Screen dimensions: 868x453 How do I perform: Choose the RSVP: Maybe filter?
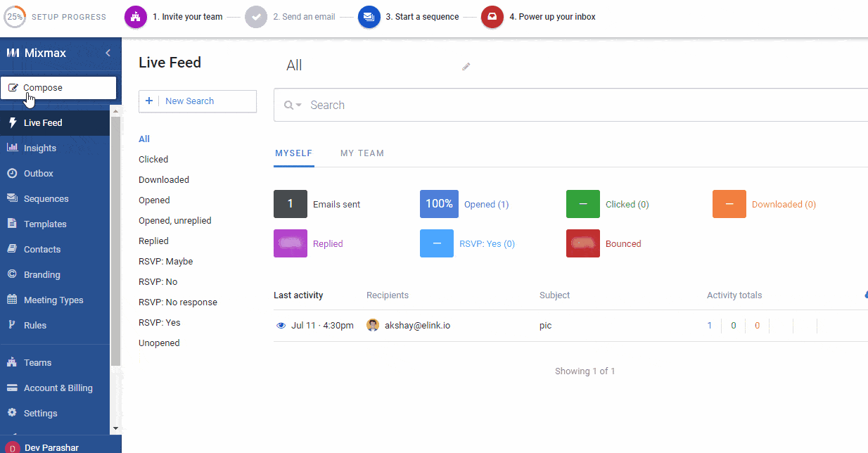165,262
